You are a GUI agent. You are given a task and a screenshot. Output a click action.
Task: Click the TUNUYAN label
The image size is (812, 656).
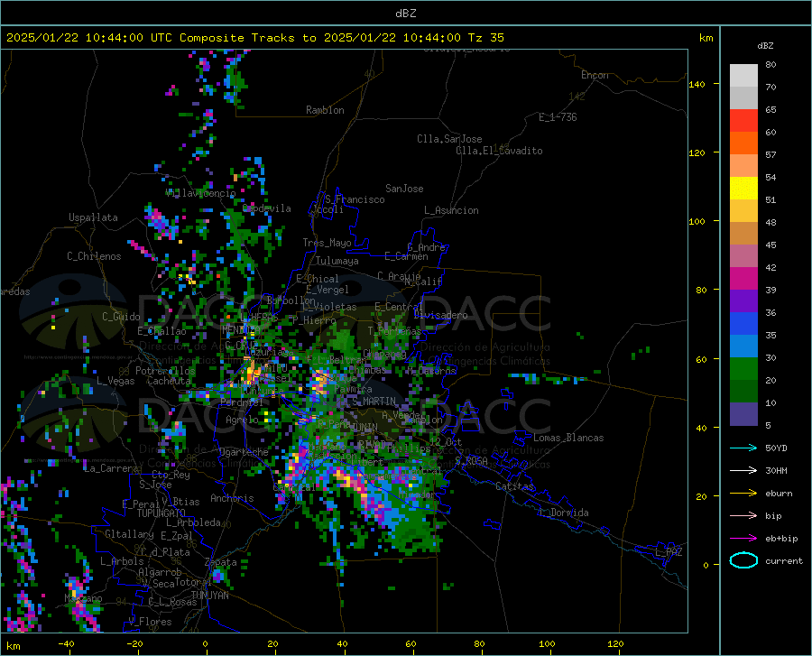tap(209, 596)
